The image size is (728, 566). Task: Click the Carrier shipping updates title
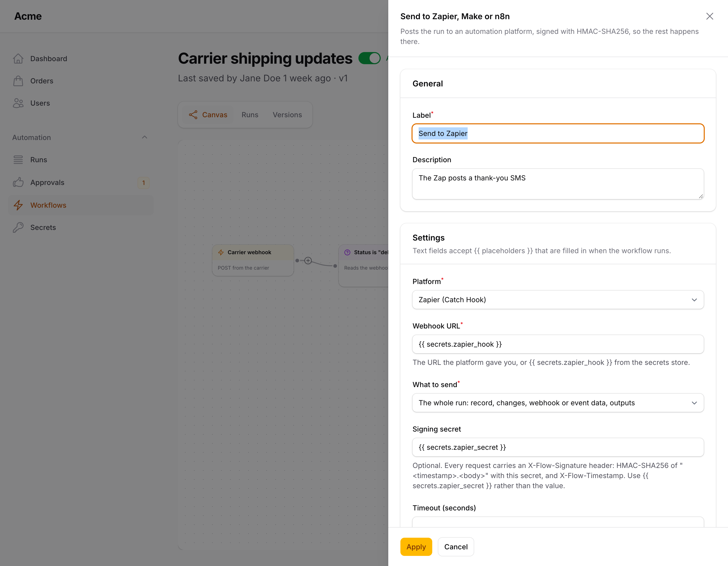[x=265, y=58]
